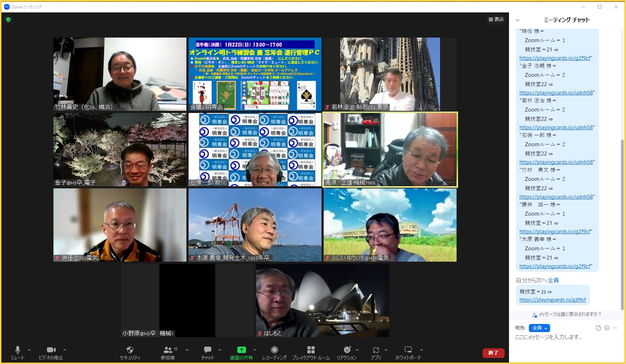Open playingcards link under 若林 澄治 様
The height and width of the screenshot is (364, 626).
pos(556,128)
